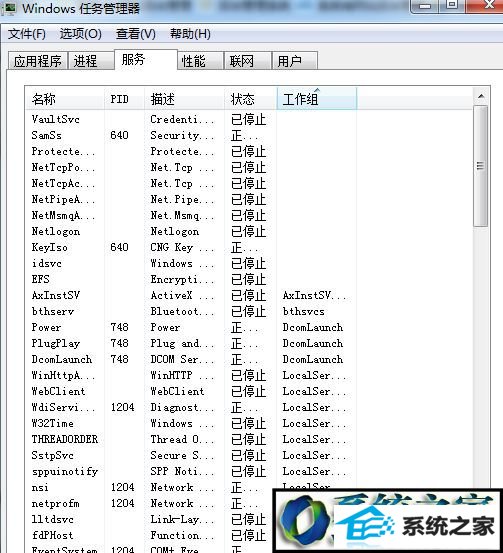Minimize the Task Manager window
Image resolution: width=503 pixels, height=553 pixels.
(425, 6)
